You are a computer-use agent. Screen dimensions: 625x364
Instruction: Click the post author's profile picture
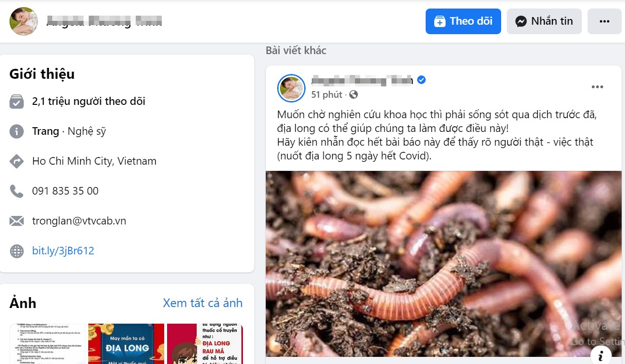click(x=291, y=88)
